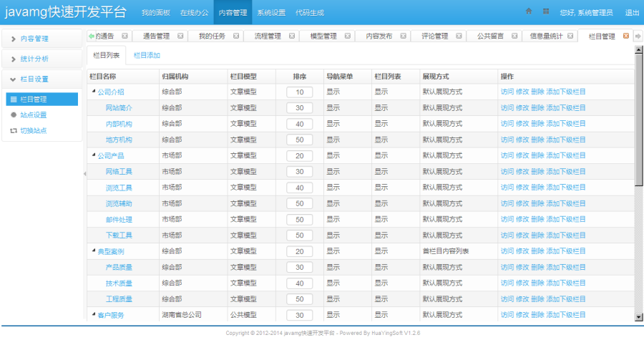Collapse the 典型案例 tree row

[x=94, y=251]
